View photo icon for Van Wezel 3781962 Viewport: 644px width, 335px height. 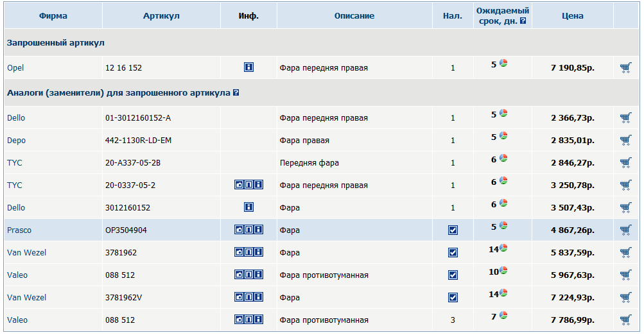[239, 252]
